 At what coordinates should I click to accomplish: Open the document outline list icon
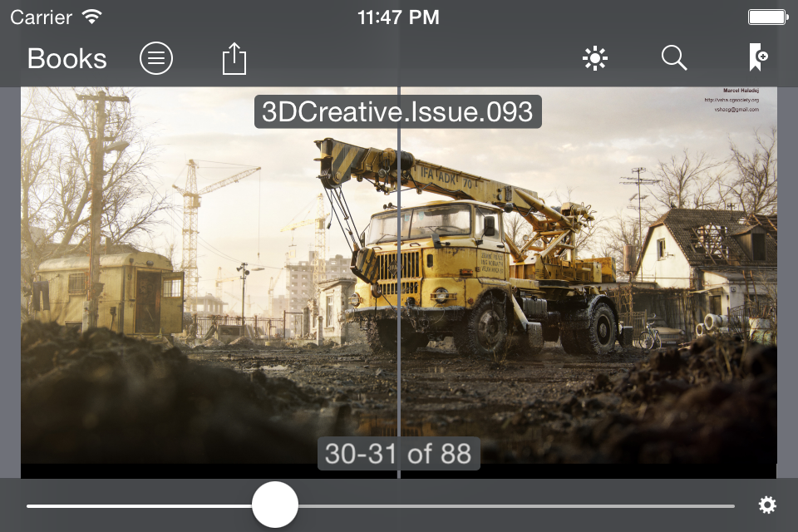[x=156, y=58]
